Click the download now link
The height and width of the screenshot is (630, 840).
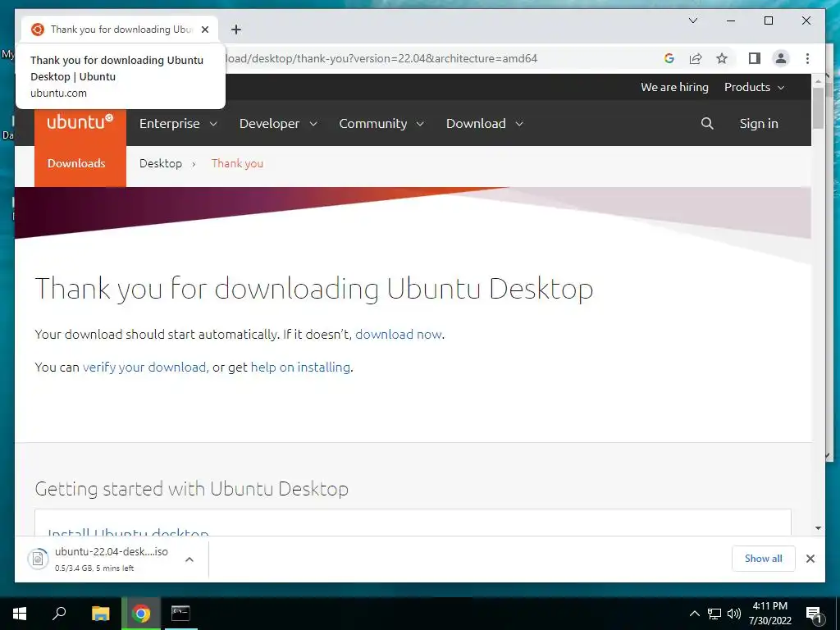point(399,335)
